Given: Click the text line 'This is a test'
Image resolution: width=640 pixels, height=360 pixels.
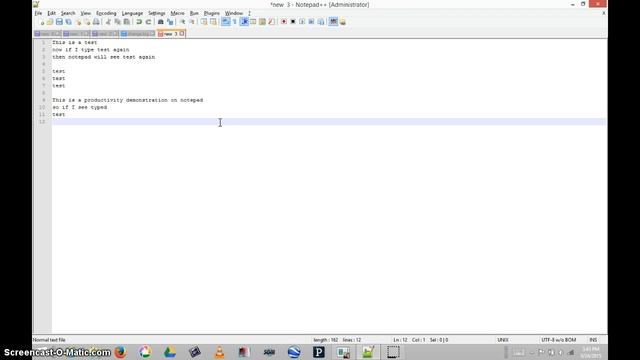Looking at the screenshot, I should coord(75,42).
